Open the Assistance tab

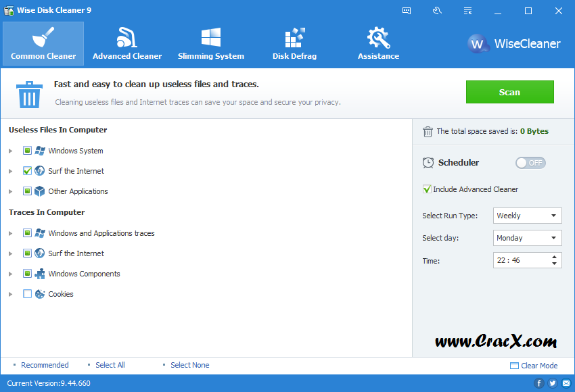[378, 44]
